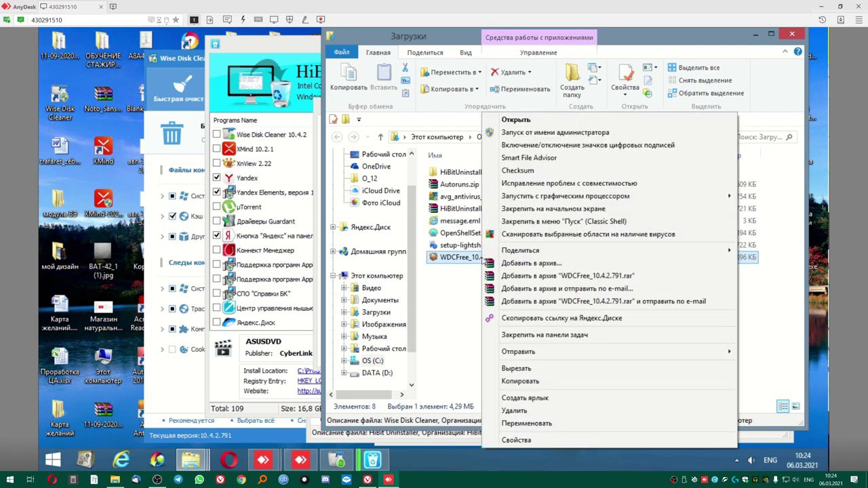Expand Видео tree node

click(344, 288)
